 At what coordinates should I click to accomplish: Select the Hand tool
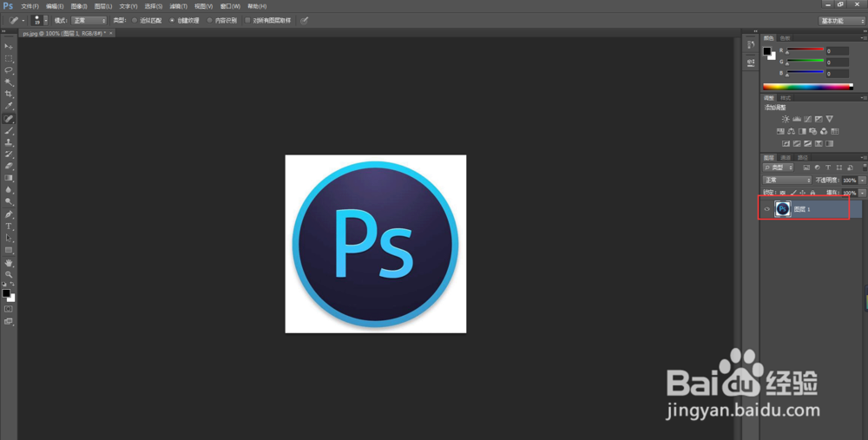click(9, 263)
